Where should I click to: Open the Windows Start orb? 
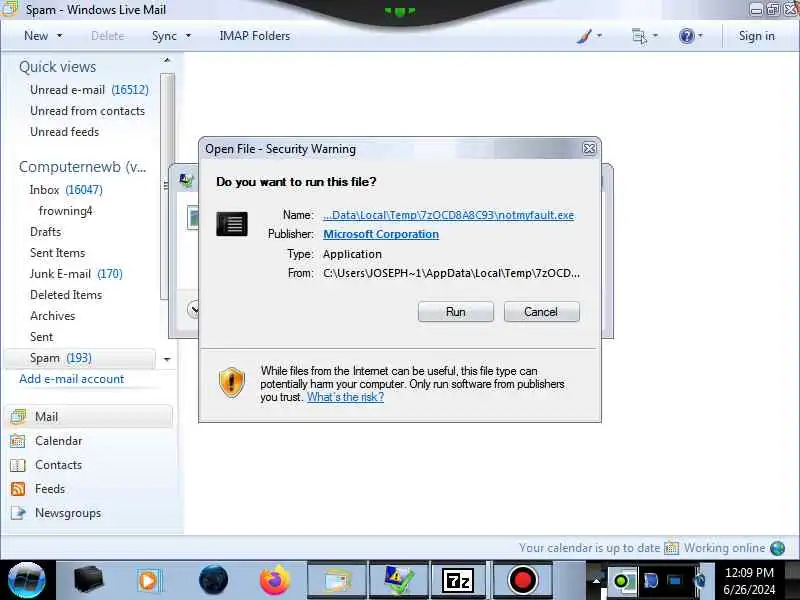click(27, 580)
